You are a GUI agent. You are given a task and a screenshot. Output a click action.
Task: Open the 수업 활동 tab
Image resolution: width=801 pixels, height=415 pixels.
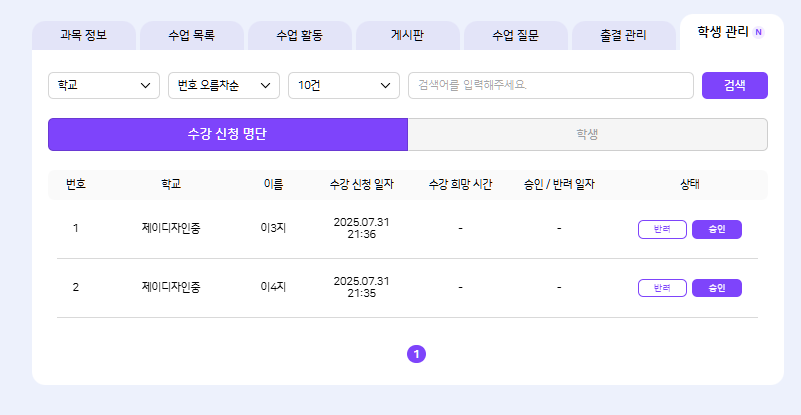[299, 36]
